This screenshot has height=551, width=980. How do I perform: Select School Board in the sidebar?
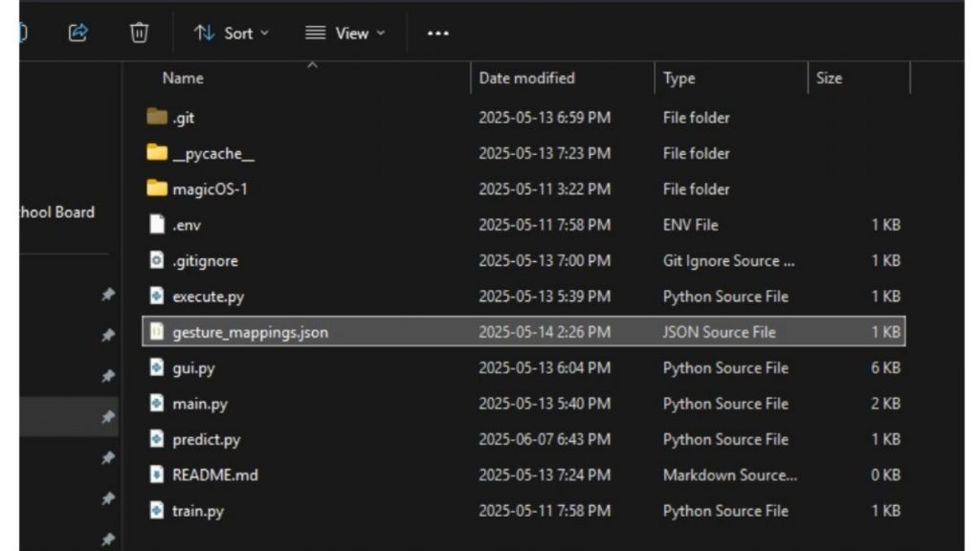coord(53,212)
